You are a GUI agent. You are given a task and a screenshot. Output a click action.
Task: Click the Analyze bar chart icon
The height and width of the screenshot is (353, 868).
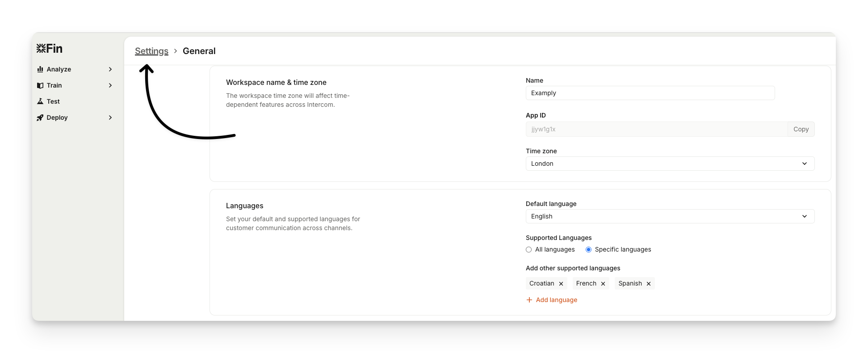(40, 69)
